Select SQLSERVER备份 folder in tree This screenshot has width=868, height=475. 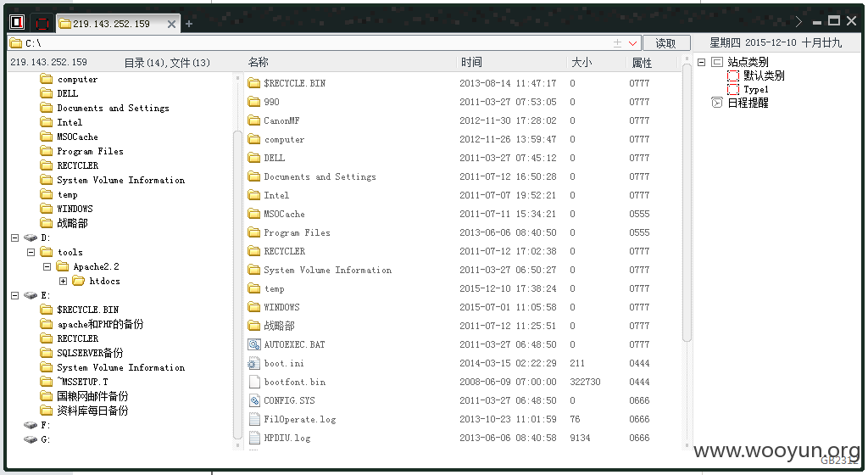(90, 353)
